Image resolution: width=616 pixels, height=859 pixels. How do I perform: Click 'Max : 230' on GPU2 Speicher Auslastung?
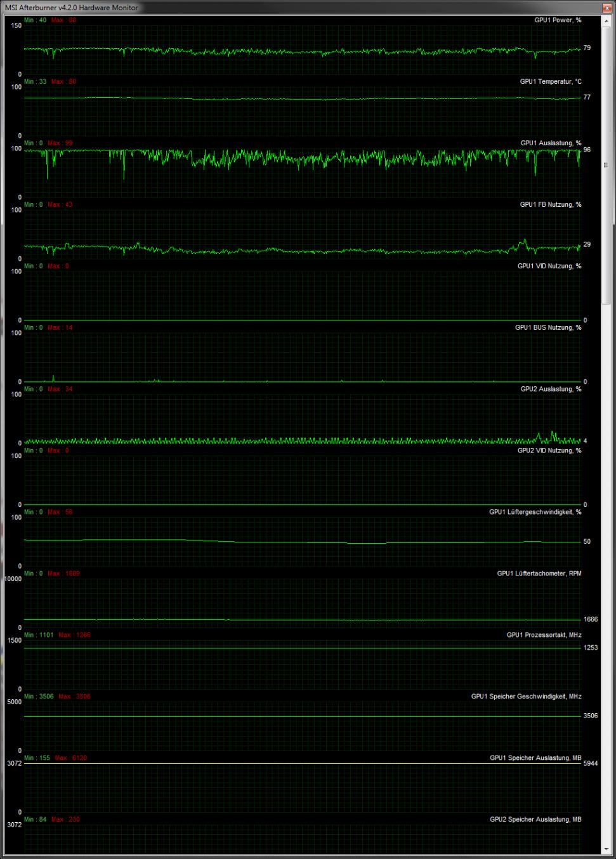[65, 820]
